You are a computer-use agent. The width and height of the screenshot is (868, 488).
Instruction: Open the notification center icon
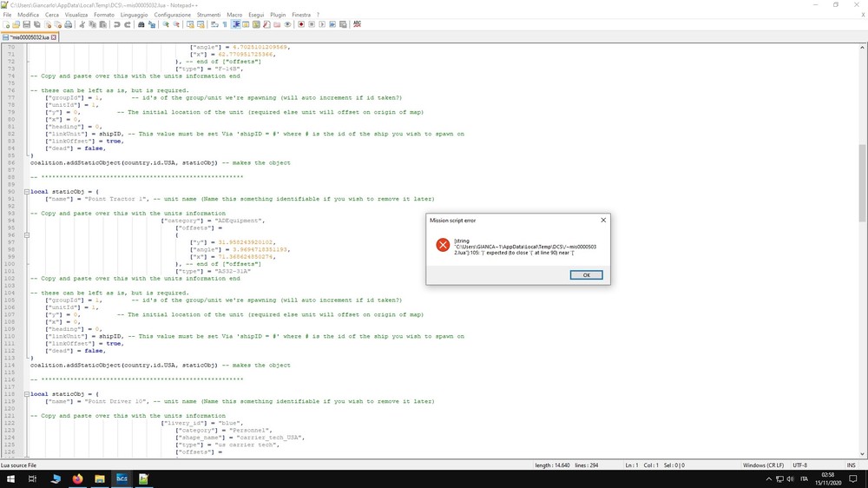(853, 478)
